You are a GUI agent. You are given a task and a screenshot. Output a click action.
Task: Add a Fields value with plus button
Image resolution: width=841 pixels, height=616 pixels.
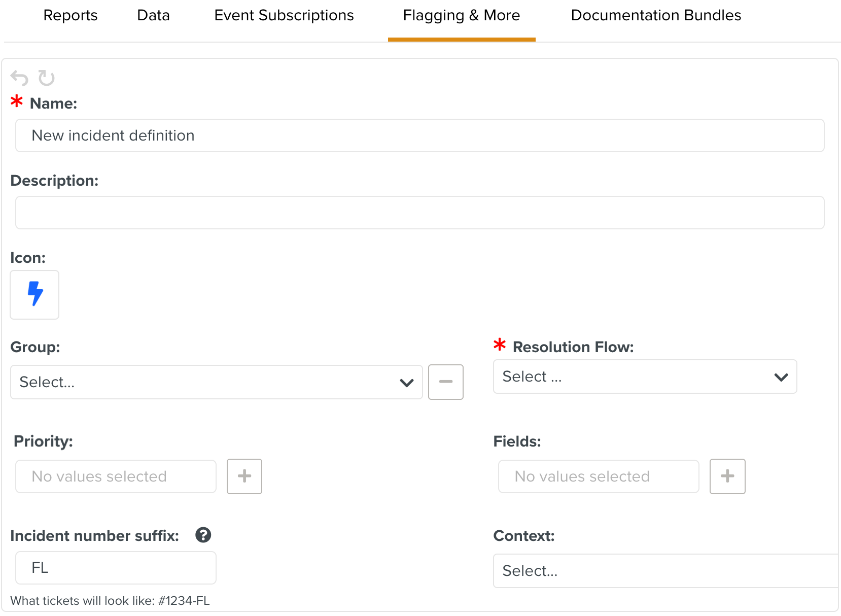(727, 476)
